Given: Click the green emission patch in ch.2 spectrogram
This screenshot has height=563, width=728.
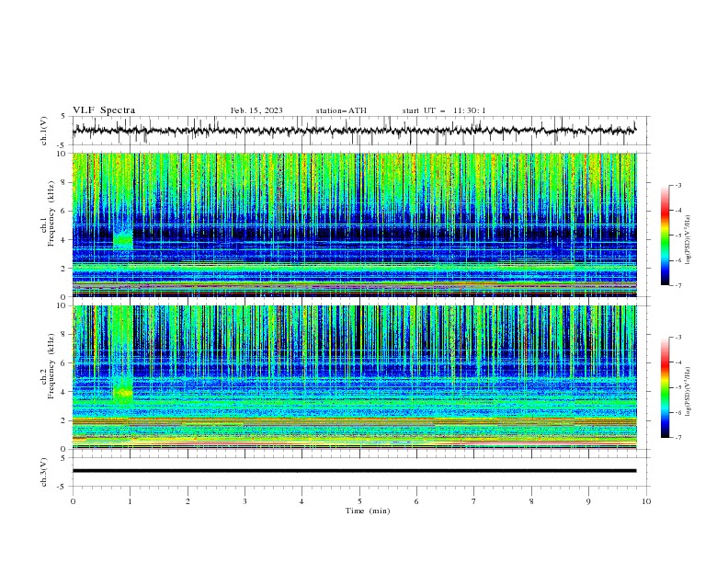Looking at the screenshot, I should 123,389.
